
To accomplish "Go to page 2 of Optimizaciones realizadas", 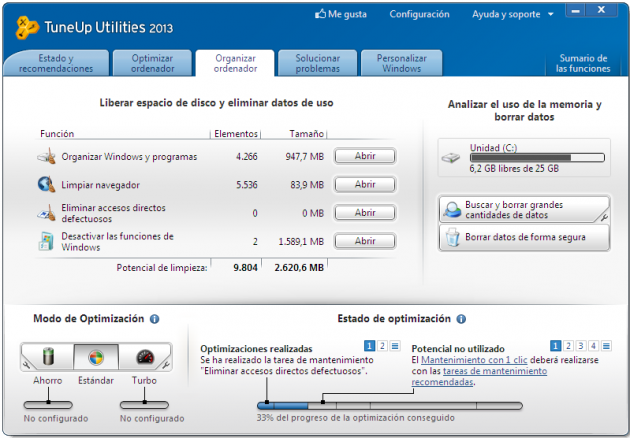I will click(382, 346).
